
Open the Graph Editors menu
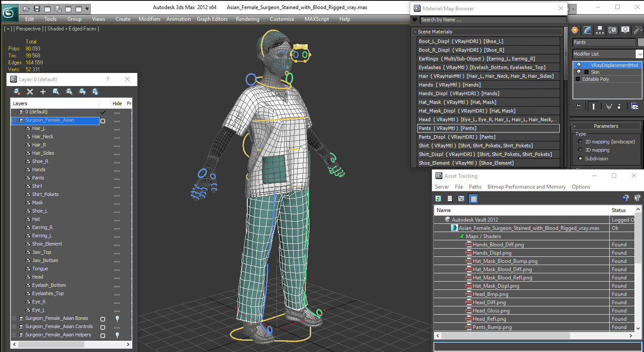point(212,19)
